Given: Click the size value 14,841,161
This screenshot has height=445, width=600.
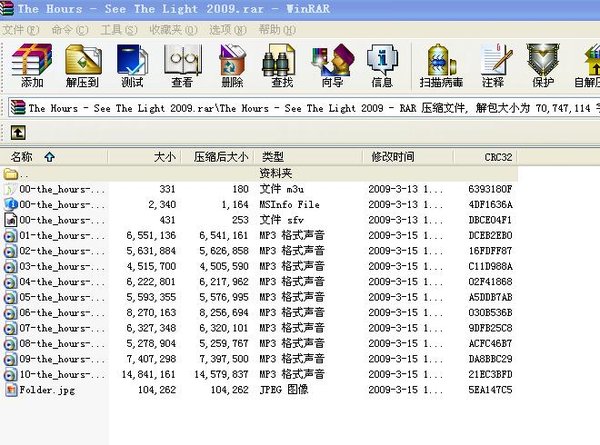Looking at the screenshot, I should 148,374.
